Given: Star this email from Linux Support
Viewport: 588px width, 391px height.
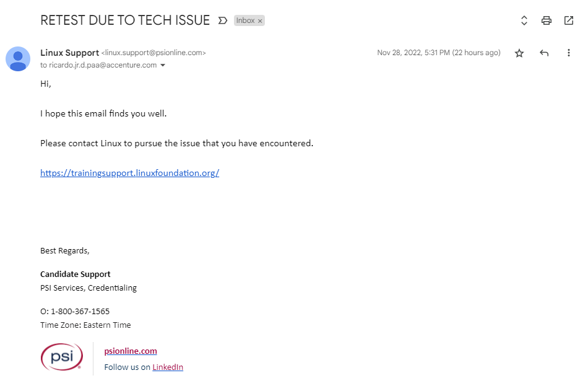Looking at the screenshot, I should pos(519,53).
